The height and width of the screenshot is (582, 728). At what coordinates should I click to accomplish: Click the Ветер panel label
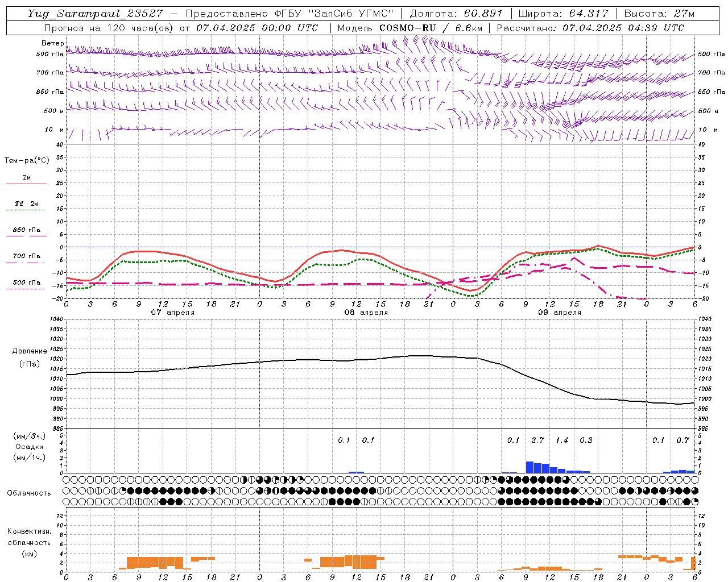click(x=52, y=43)
